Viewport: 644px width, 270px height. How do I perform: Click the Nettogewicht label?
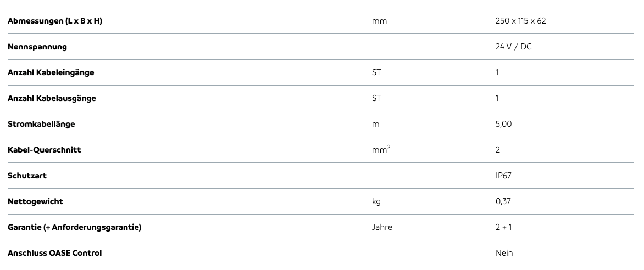(35, 201)
